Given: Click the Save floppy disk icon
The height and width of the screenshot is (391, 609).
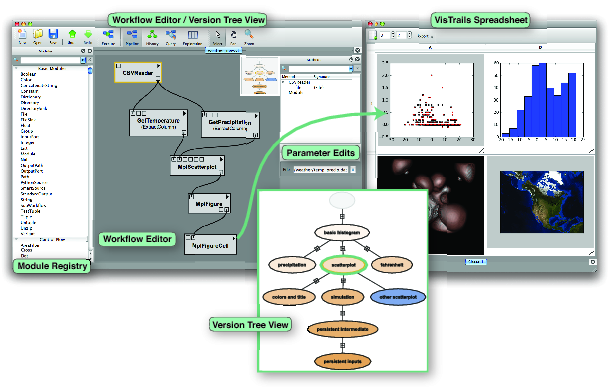Looking at the screenshot, I should tap(53, 37).
